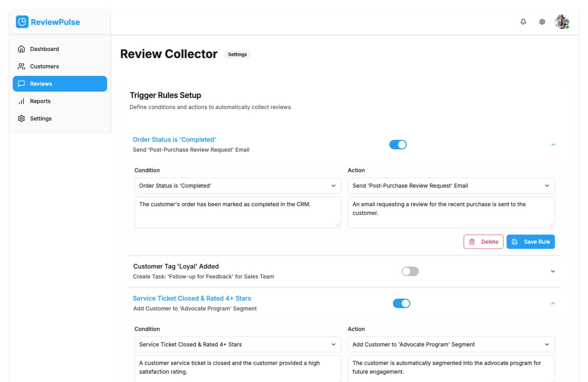Click the Customers people icon
Image resolution: width=588 pixels, height=382 pixels.
[x=21, y=66]
